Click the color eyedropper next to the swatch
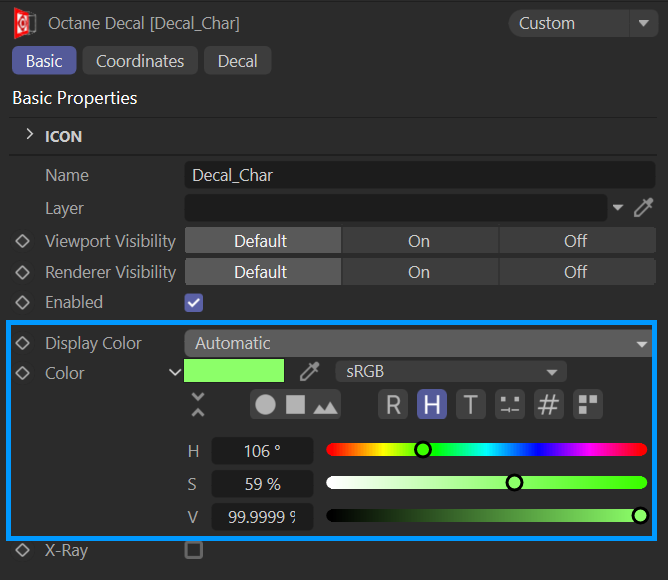This screenshot has height=580, width=668. pyautogui.click(x=310, y=372)
